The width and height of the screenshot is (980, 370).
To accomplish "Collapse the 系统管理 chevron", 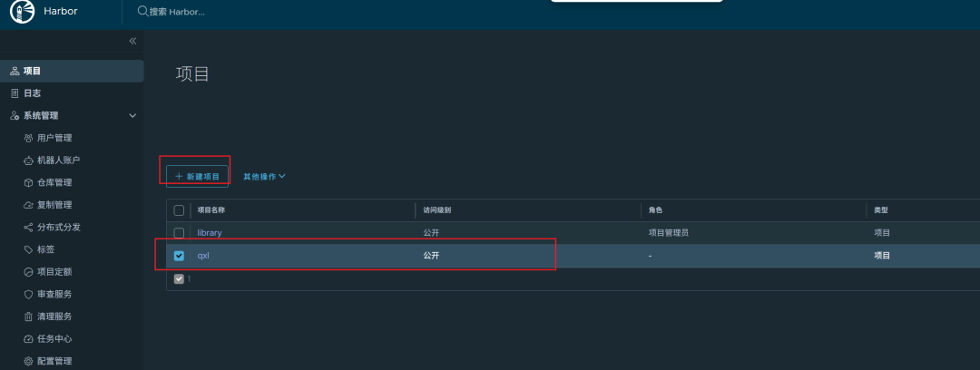I will (132, 116).
